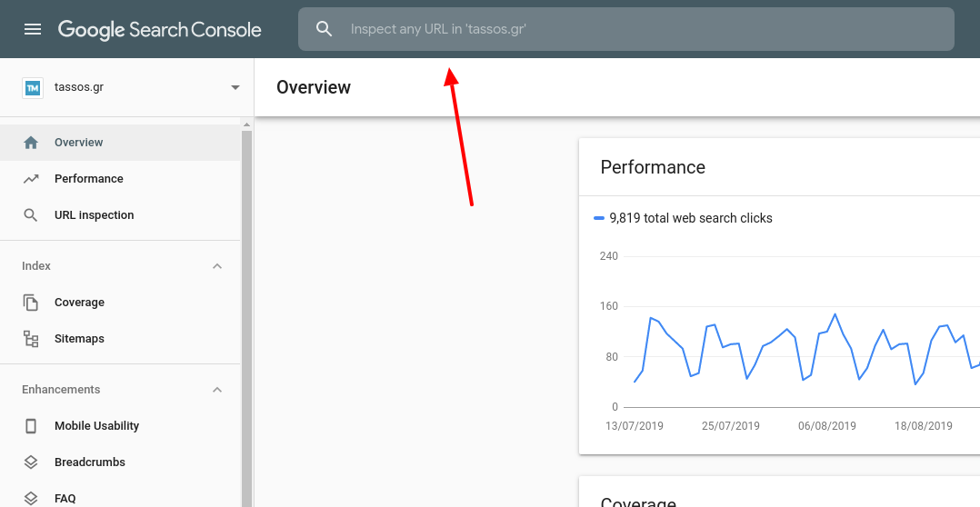Collapse the Enhancements section
980x507 pixels.
pos(217,390)
